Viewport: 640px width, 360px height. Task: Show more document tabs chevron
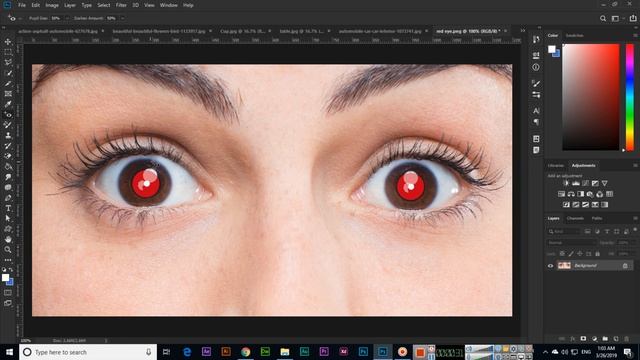coord(522,31)
